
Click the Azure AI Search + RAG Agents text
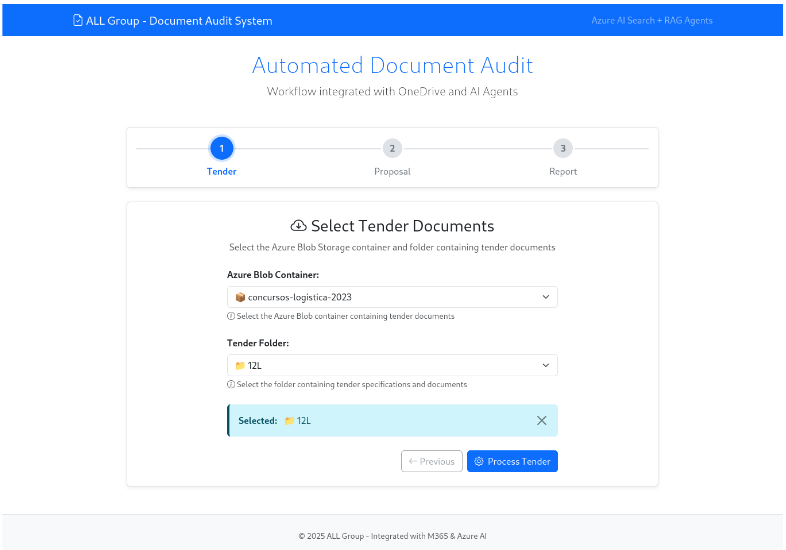pos(652,21)
